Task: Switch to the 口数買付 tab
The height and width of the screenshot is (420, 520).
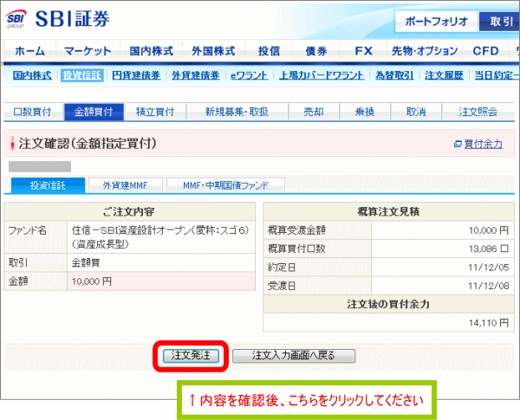Action: pyautogui.click(x=33, y=112)
